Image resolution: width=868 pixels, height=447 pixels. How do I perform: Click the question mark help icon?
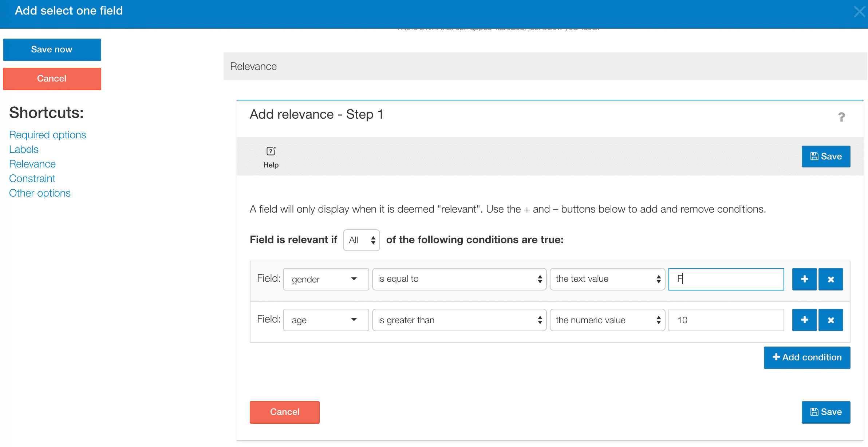coord(841,117)
